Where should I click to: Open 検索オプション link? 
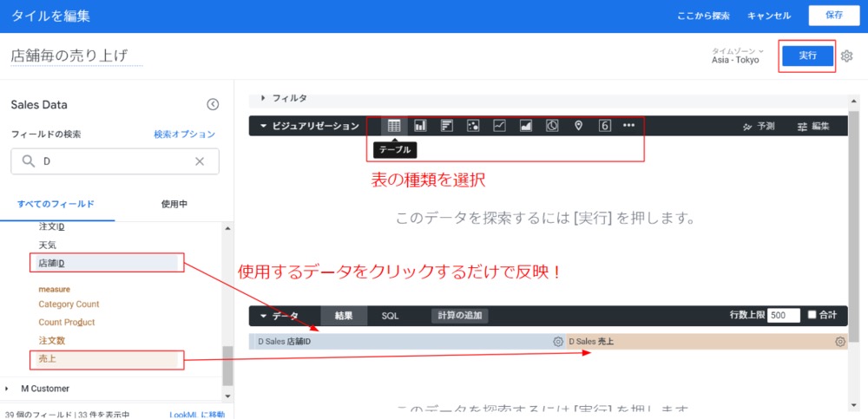pos(184,134)
